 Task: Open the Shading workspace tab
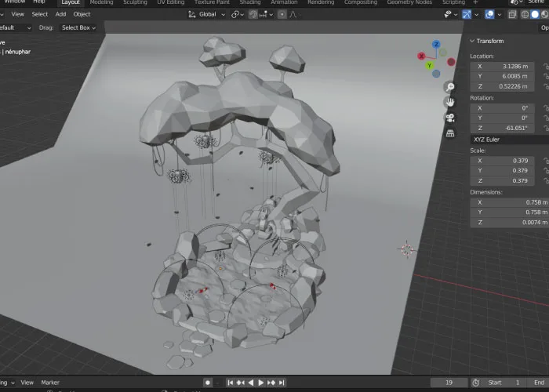(x=250, y=2)
